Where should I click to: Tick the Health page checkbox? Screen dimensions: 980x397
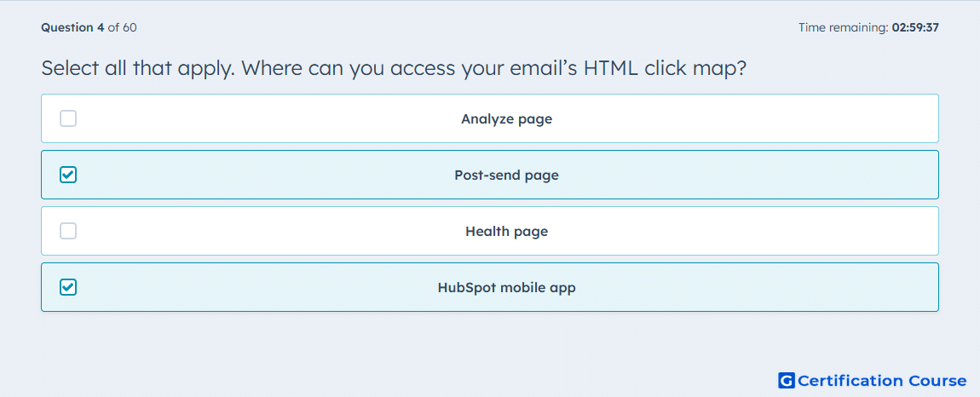pyautogui.click(x=68, y=231)
